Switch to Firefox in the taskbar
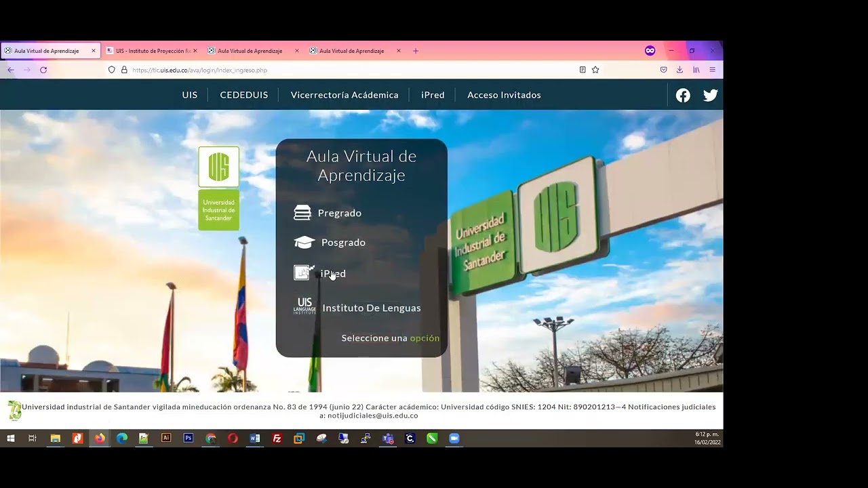This screenshot has width=868, height=488. (x=100, y=439)
